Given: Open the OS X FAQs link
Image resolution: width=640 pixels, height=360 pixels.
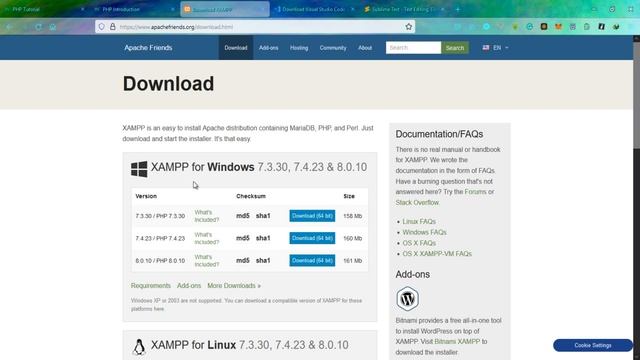Looking at the screenshot, I should point(419,243).
